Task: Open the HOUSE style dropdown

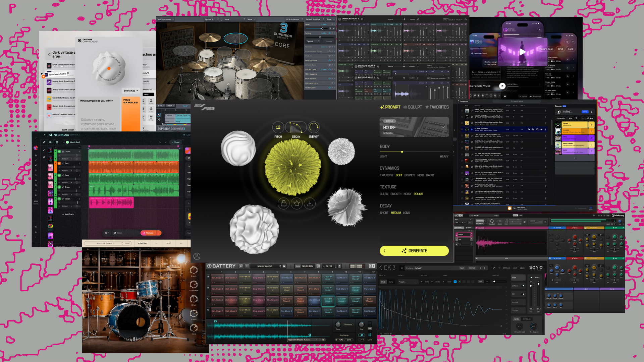Action: pos(414,127)
